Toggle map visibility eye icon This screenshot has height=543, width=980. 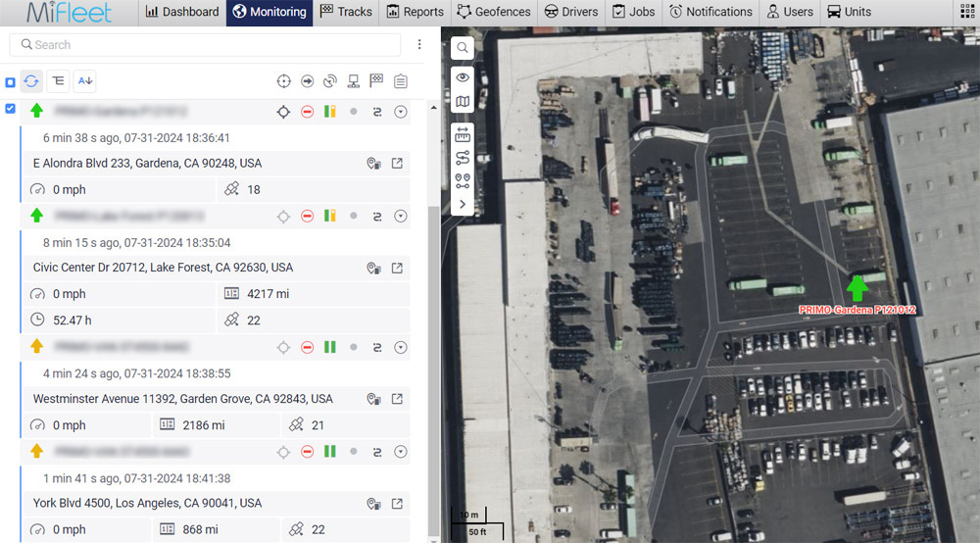pos(463,77)
